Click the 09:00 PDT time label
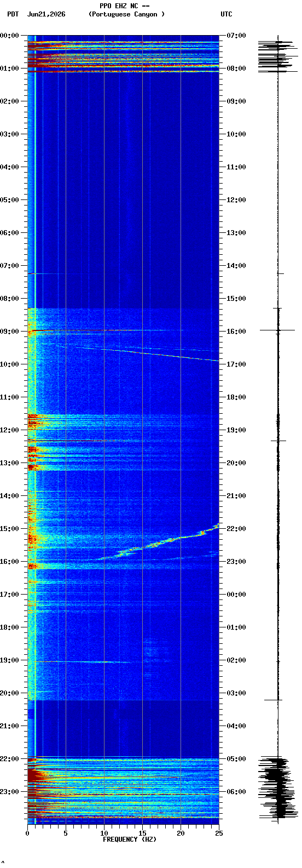The width and height of the screenshot is (302, 868). coord(9,331)
